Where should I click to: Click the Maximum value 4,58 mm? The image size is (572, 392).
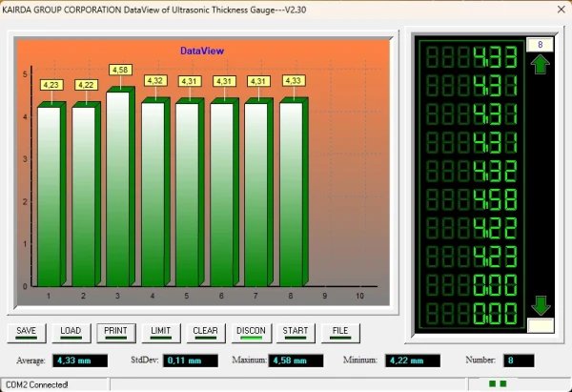[296, 361]
